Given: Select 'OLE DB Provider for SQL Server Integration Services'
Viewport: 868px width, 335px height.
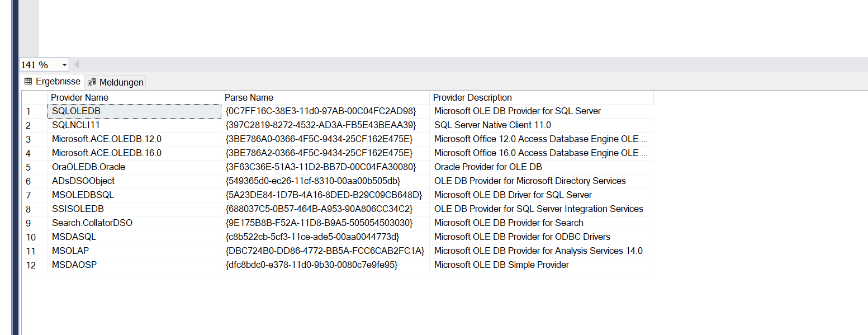Looking at the screenshot, I should pyautogui.click(x=541, y=209).
